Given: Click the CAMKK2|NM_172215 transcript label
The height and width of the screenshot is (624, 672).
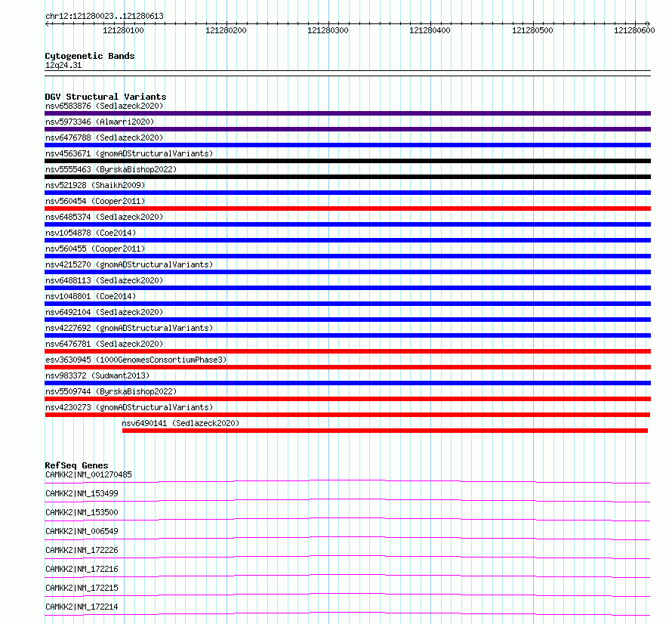Looking at the screenshot, I should (82, 588).
